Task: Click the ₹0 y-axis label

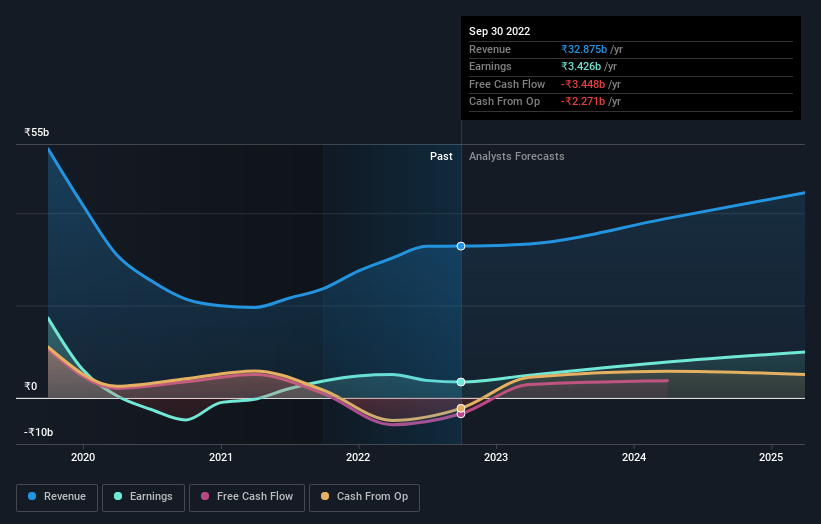Action: (31, 386)
